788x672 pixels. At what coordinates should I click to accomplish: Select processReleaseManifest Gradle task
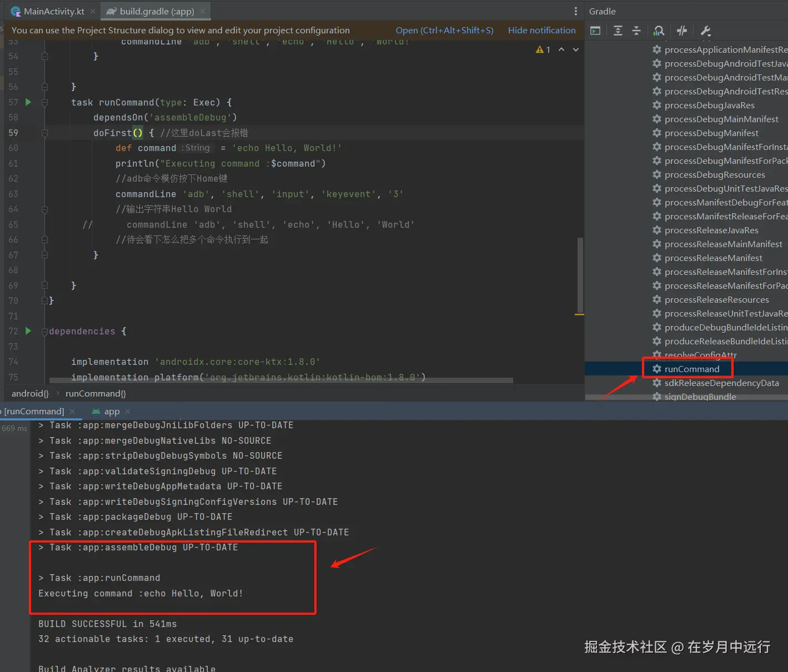pyautogui.click(x=713, y=258)
